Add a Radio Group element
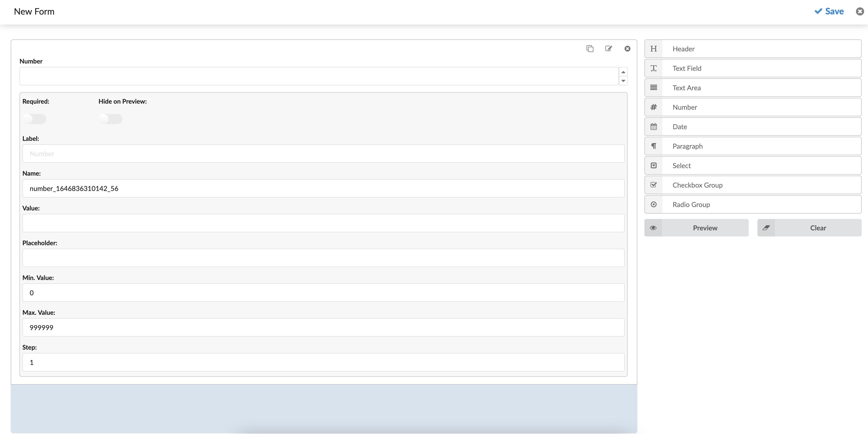The image size is (868, 434). (x=753, y=204)
